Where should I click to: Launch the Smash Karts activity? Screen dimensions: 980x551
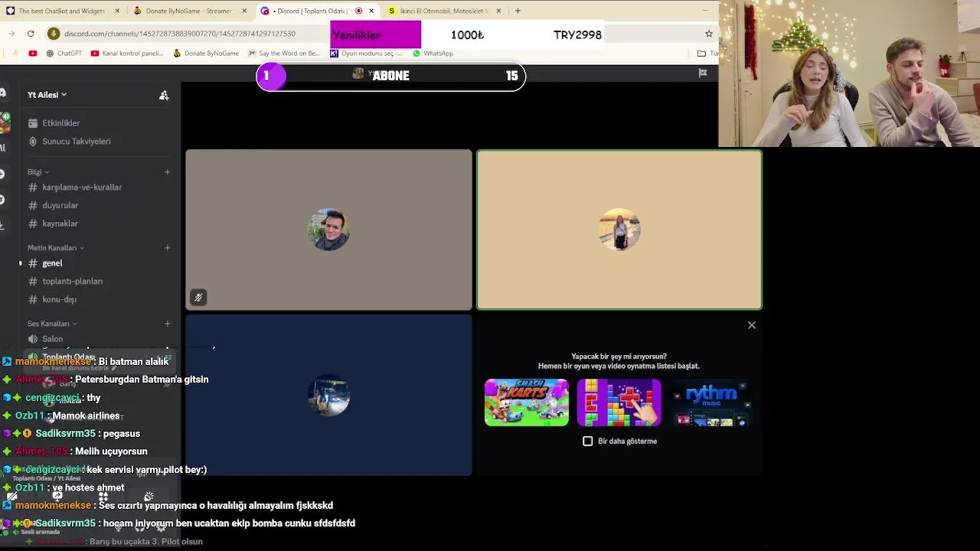[527, 403]
